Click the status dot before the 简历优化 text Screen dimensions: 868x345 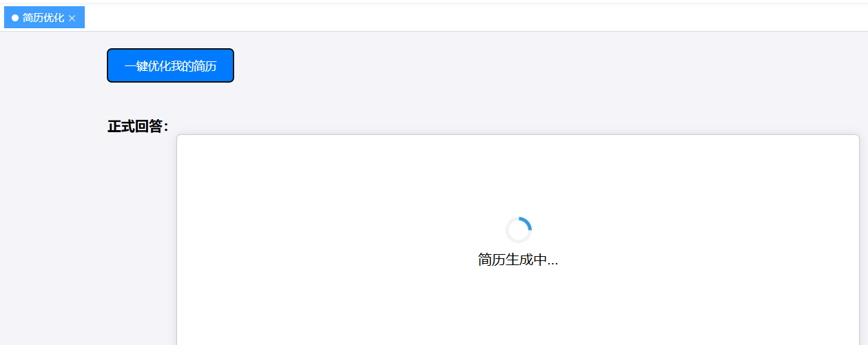(15, 18)
